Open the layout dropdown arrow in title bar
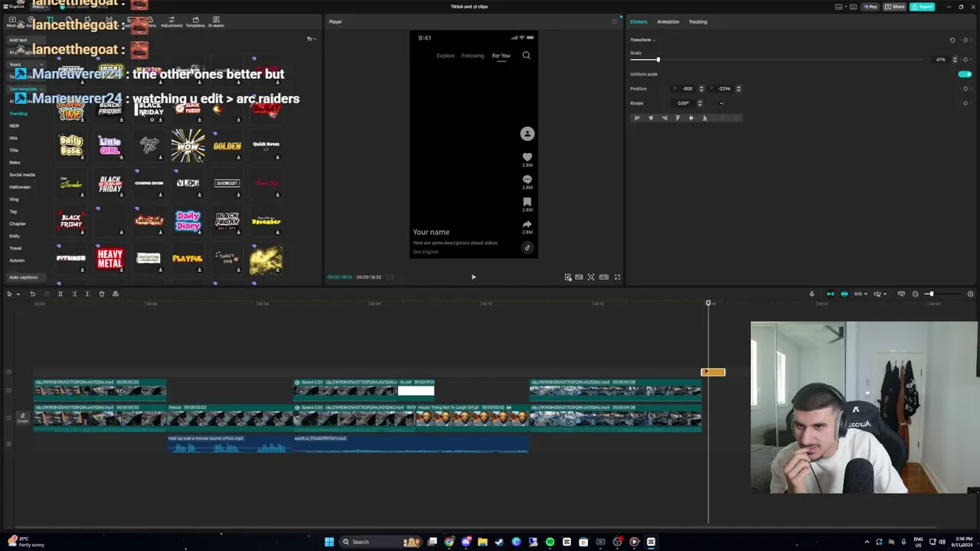 point(846,6)
